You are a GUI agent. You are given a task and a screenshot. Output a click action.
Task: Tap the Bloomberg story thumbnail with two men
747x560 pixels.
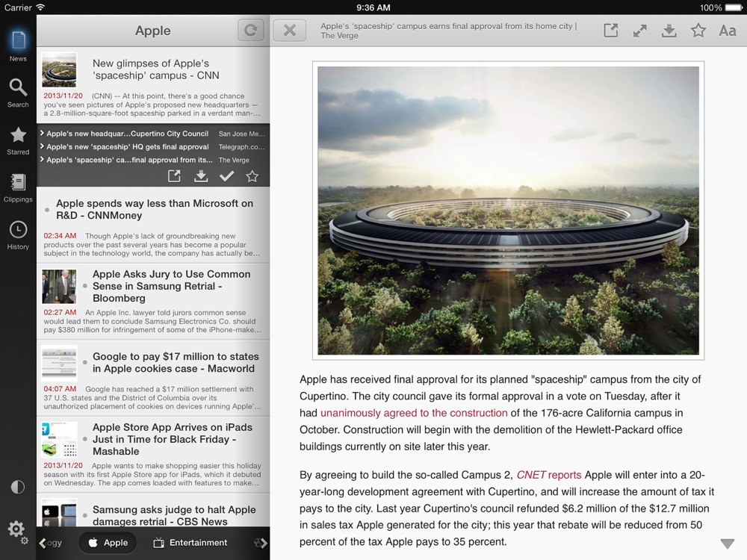pyautogui.click(x=59, y=286)
